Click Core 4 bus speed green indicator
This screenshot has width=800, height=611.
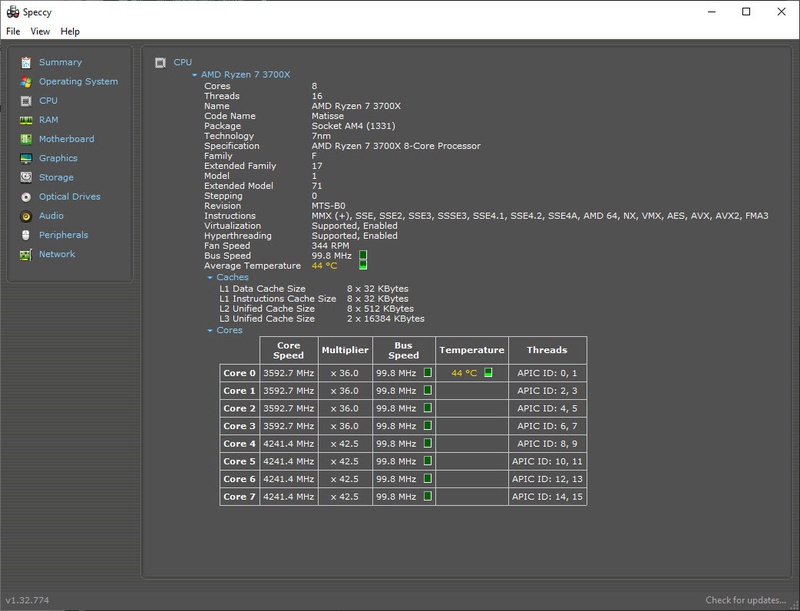click(428, 443)
